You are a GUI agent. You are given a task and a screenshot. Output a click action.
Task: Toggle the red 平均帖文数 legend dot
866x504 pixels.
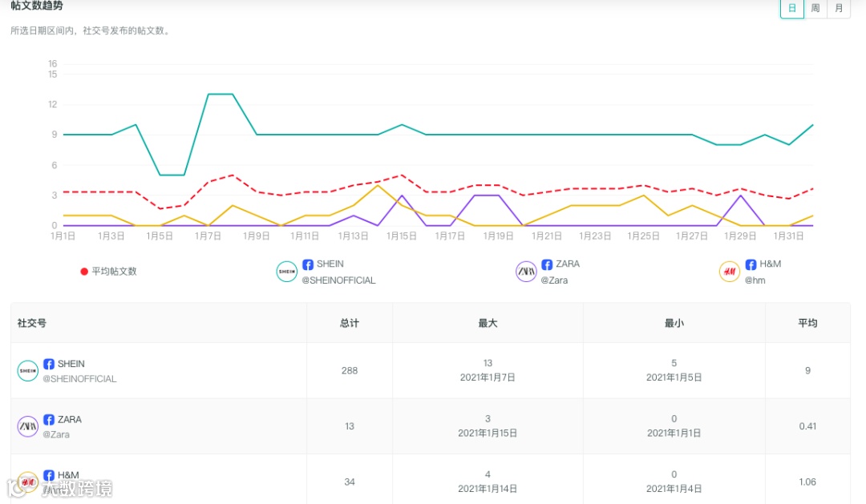click(84, 272)
